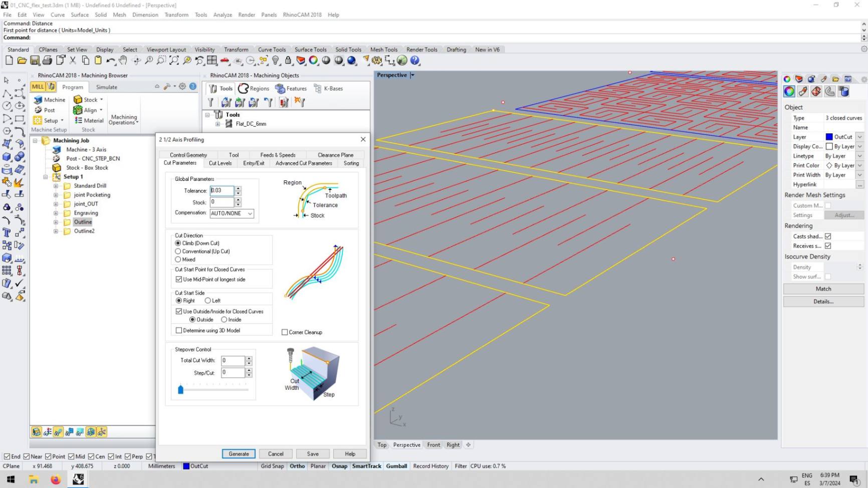
Task: Click the Generate button
Action: tap(239, 454)
